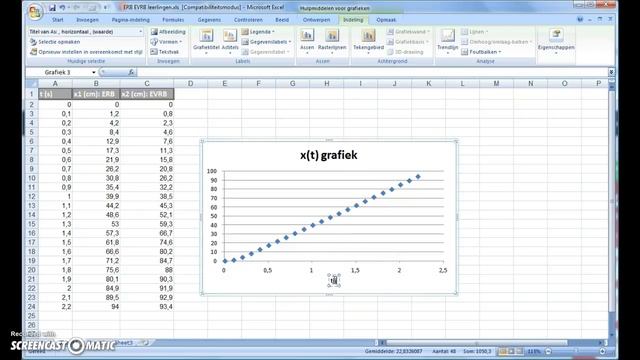Viewport: 640px width, 360px height.
Task: Open the Gegevens ribbon tab
Action: point(209,20)
